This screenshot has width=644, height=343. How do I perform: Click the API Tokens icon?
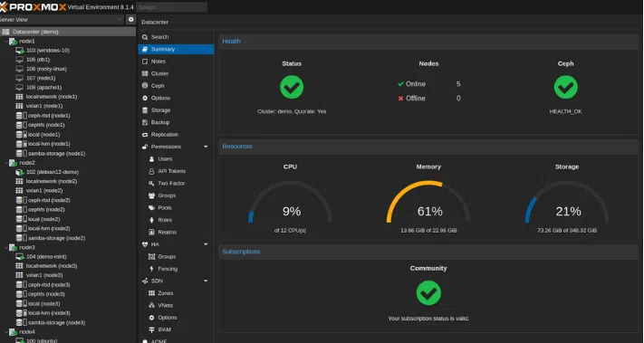pos(151,171)
